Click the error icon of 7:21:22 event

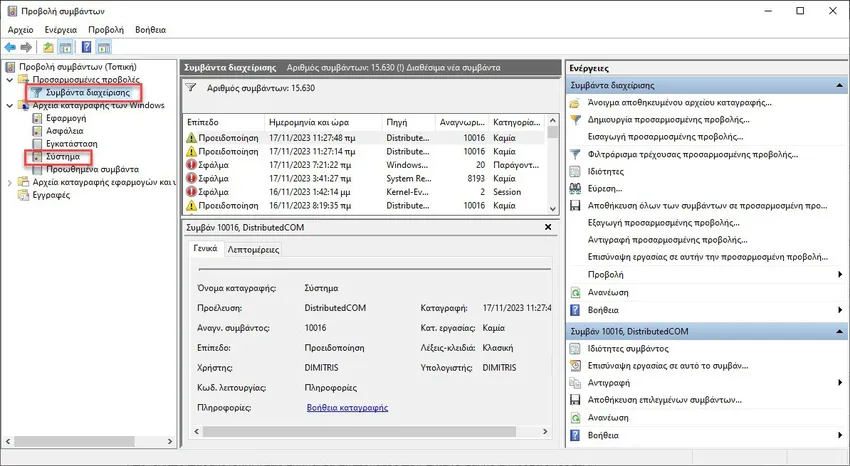[191, 165]
